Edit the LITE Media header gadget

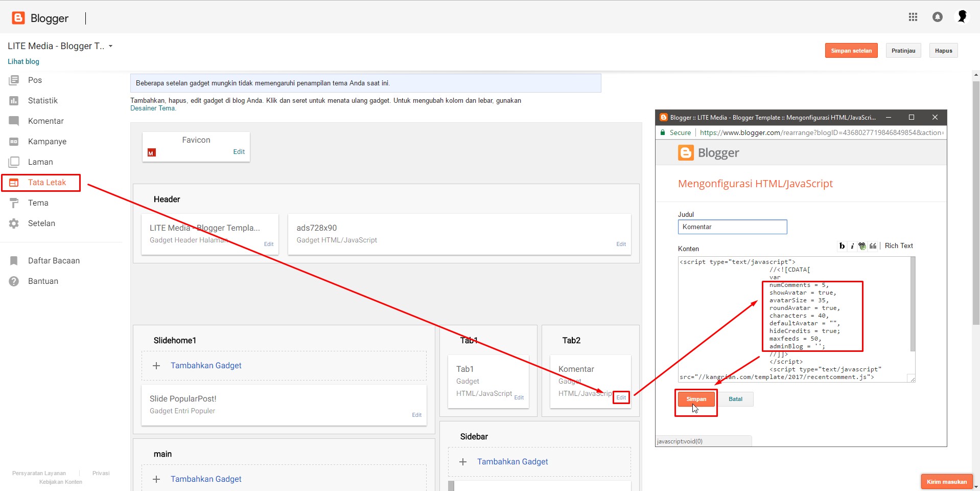[269, 244]
